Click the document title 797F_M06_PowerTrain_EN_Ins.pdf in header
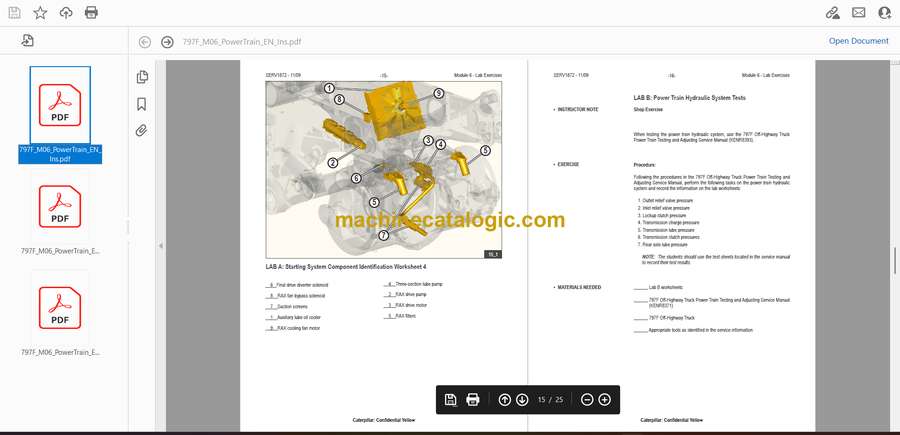900x435 pixels. pos(242,42)
